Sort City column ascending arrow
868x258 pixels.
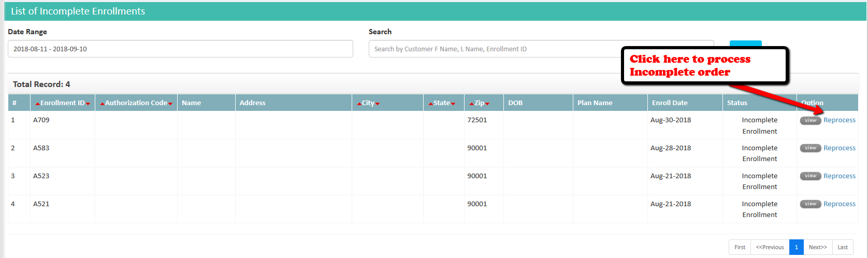(x=359, y=104)
